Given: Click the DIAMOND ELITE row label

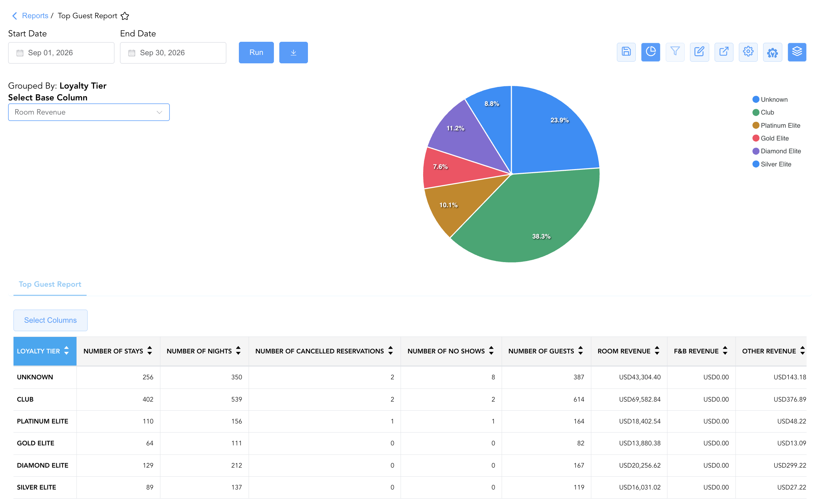Looking at the screenshot, I should (42, 465).
